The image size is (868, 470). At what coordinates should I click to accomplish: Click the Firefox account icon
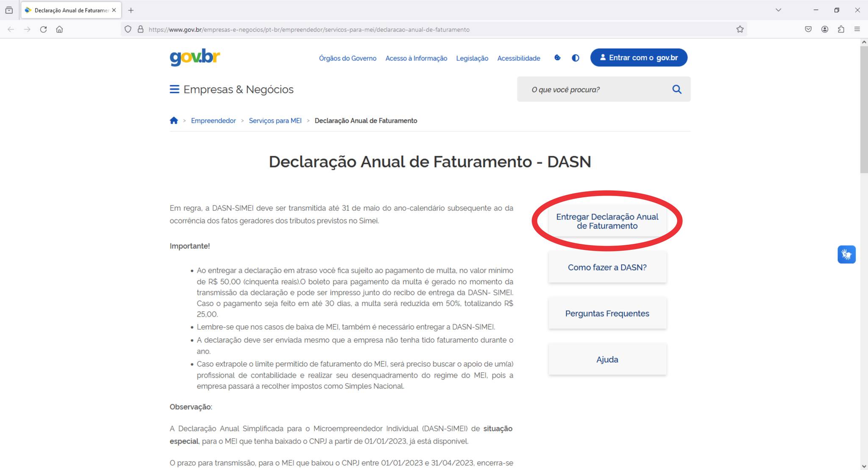click(824, 29)
